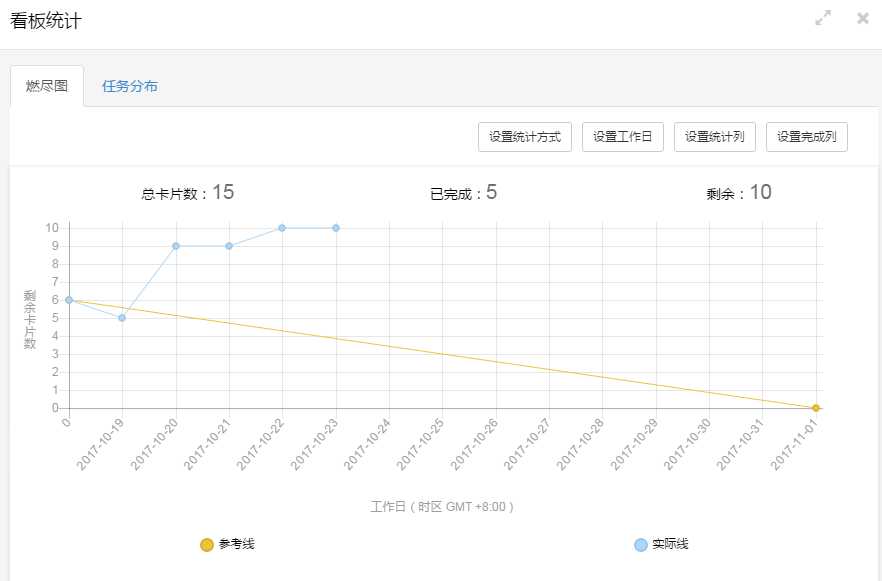Click the 2017-10-25 axis label

pyautogui.click(x=420, y=442)
